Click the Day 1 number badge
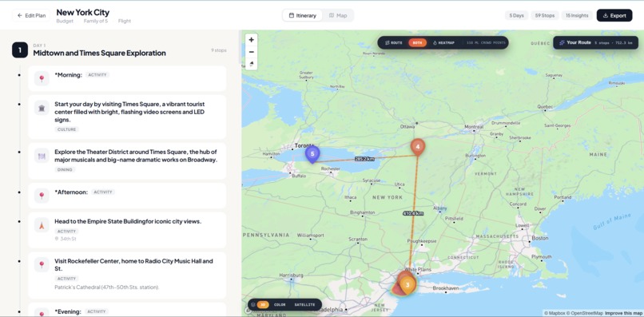 tap(20, 50)
